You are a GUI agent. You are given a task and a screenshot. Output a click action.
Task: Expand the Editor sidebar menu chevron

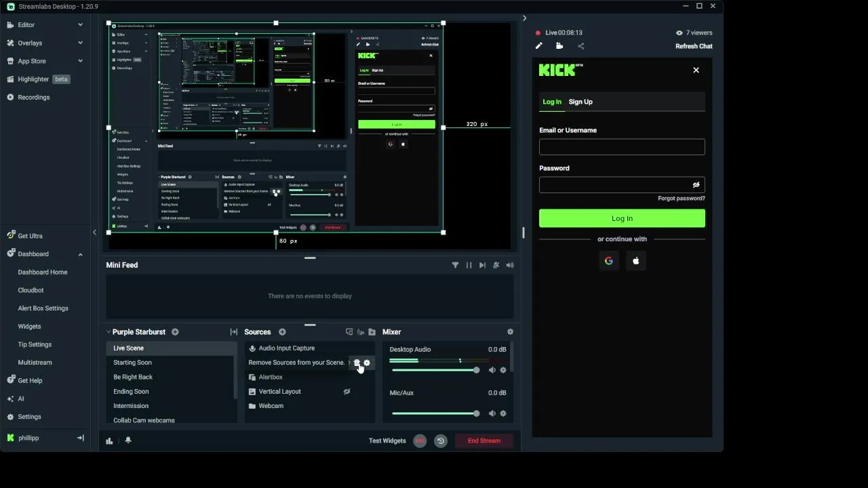click(80, 25)
